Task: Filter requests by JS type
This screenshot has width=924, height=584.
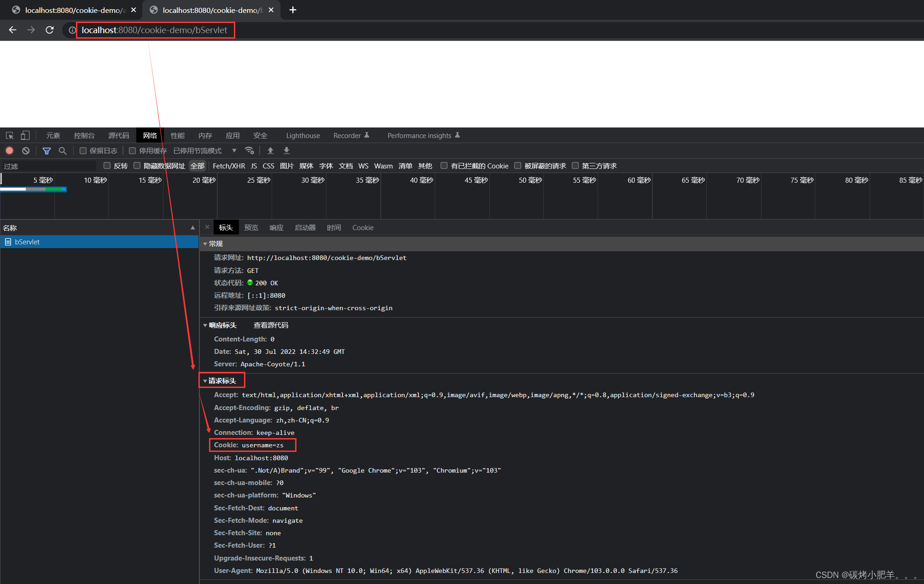Action: 254,166
